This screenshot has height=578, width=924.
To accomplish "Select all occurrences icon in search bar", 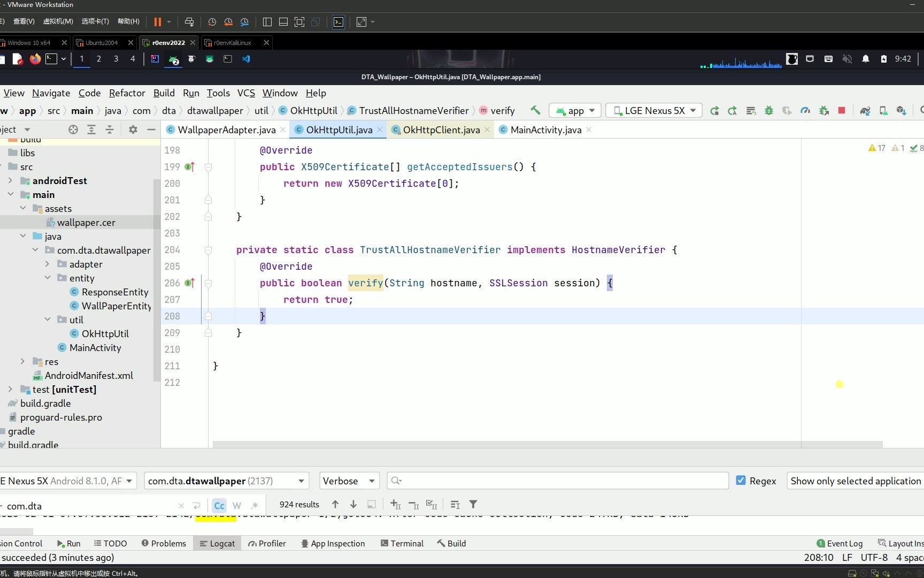I will click(432, 504).
